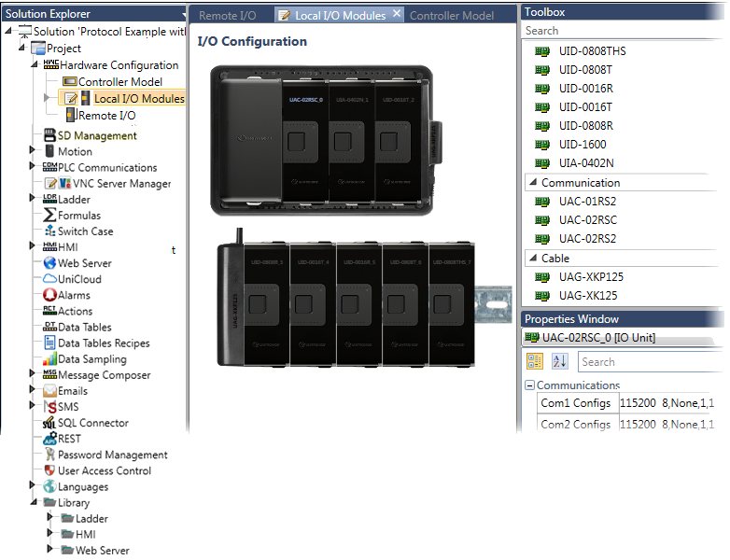Viewport: 730px width, 560px height.
Task: Switch to the Controller Model tab
Action: [452, 16]
